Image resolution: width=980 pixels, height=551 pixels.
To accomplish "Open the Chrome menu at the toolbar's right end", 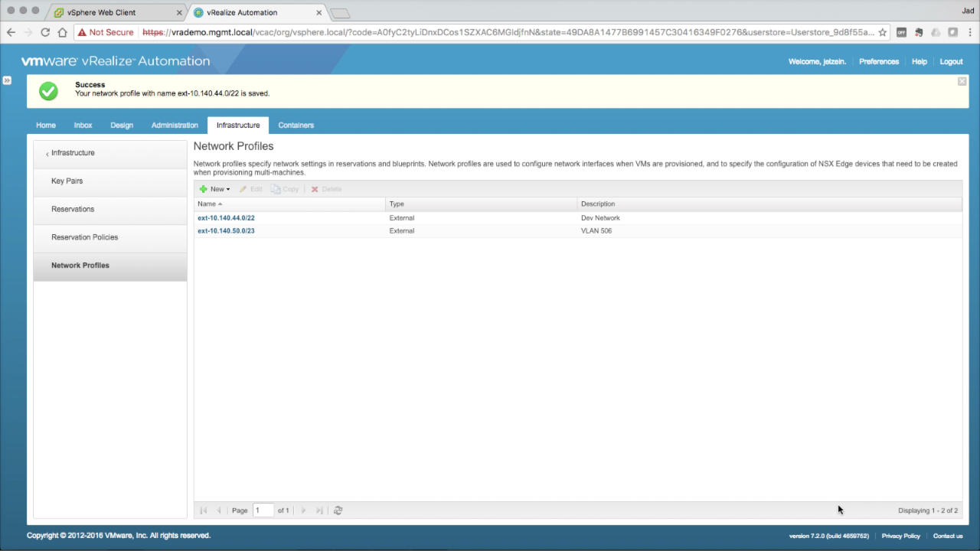I will coord(970,32).
